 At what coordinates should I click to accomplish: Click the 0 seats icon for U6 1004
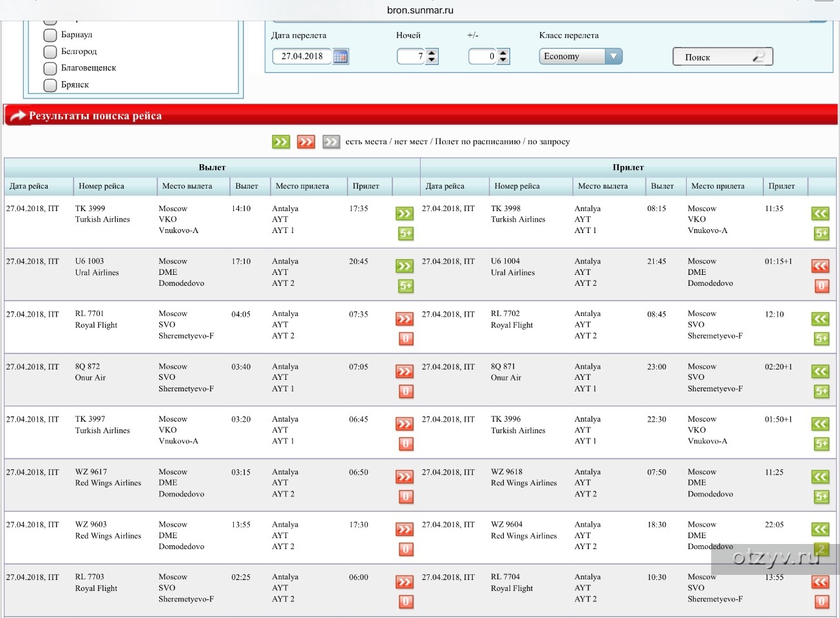[x=821, y=286]
